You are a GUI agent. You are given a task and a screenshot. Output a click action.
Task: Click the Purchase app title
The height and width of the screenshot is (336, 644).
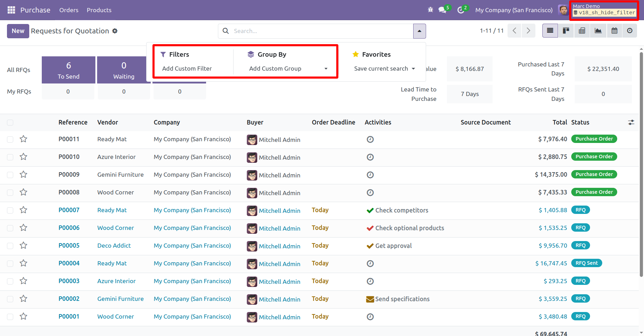pos(35,10)
